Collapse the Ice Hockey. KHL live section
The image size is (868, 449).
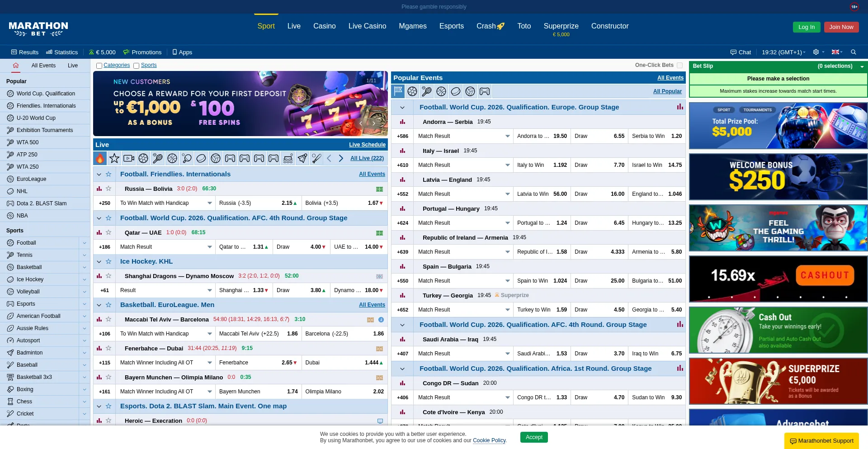point(99,261)
